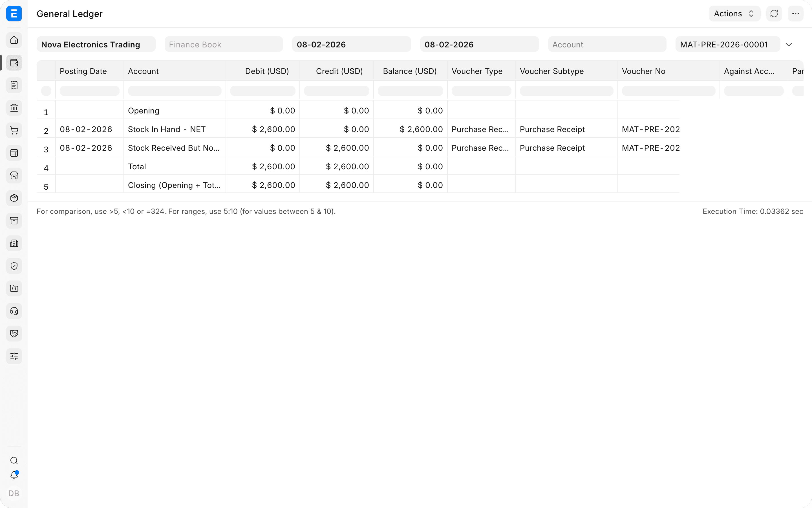812x508 pixels.
Task: Expand more filters chevron beside voucher number
Action: 789,44
